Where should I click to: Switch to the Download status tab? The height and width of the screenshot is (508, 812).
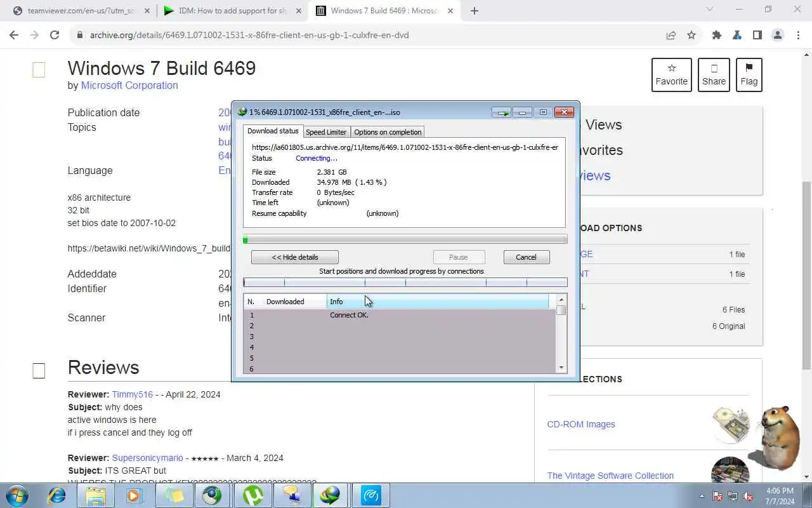point(273,131)
